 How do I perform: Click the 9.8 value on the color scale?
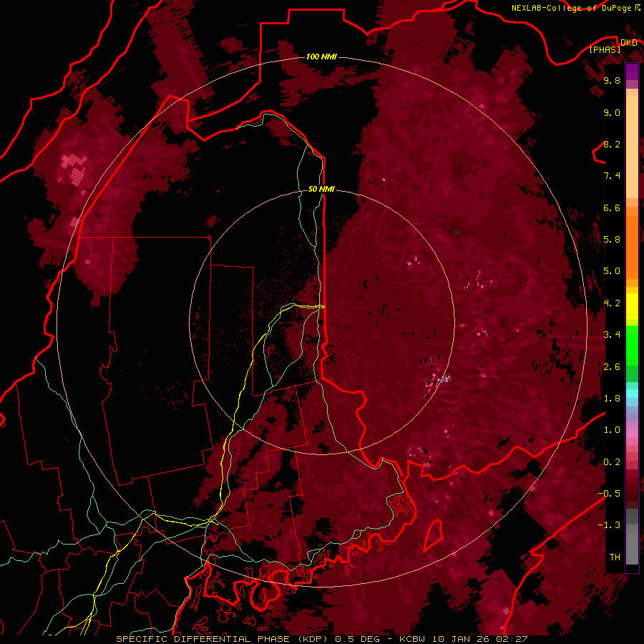click(612, 80)
